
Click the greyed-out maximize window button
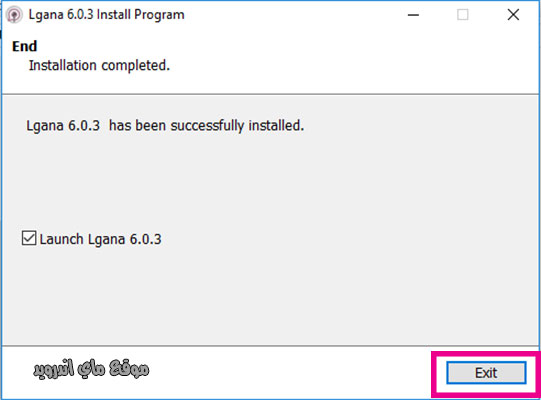(x=463, y=15)
